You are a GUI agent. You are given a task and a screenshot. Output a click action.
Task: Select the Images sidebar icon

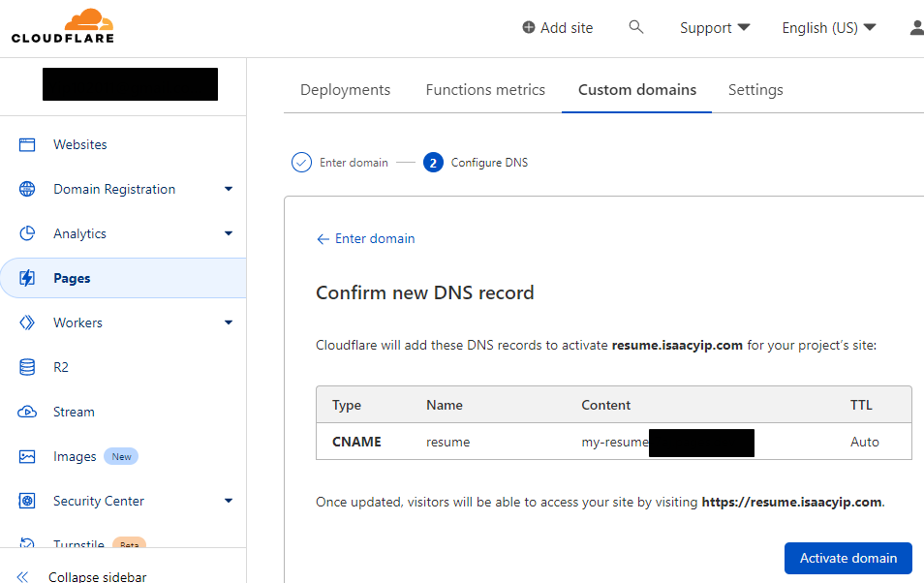click(27, 456)
